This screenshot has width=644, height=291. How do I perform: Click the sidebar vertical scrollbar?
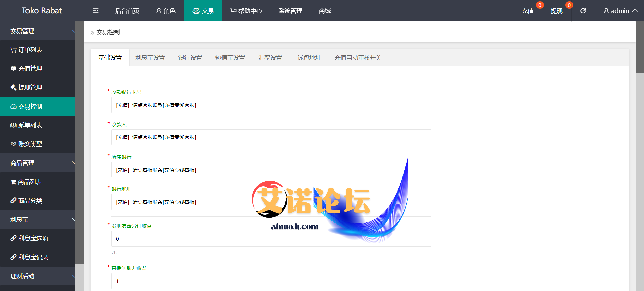tap(79, 143)
